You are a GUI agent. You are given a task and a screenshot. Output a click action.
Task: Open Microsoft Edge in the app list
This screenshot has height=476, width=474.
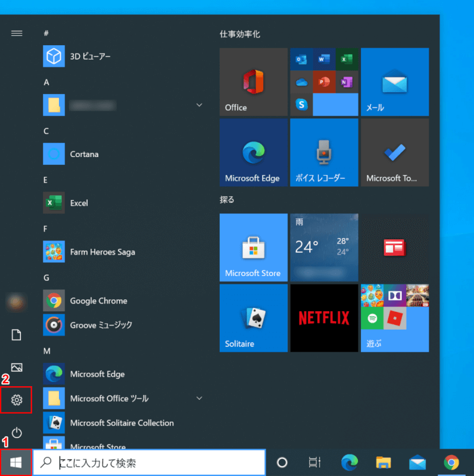coord(121,374)
